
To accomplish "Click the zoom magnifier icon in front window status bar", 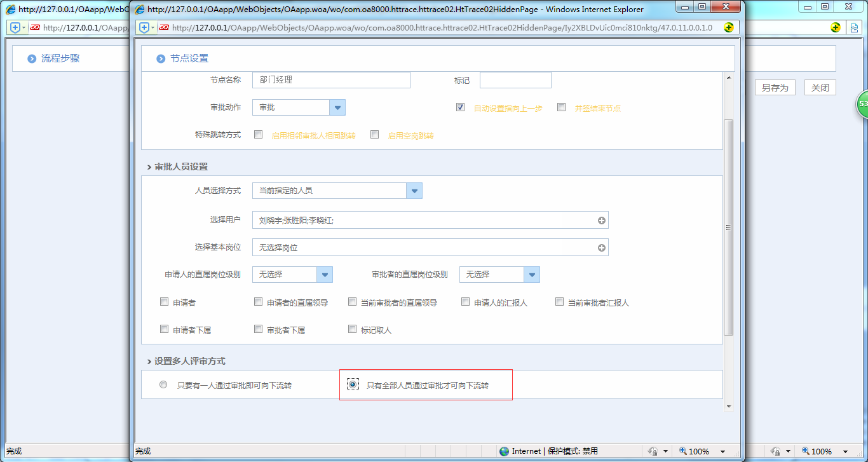I will 683,451.
